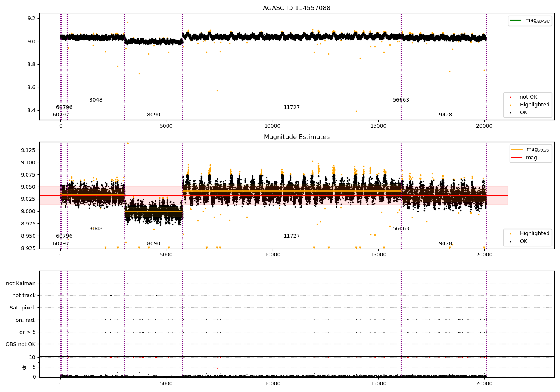The height and width of the screenshot is (392, 560).
Task: Click OBSID label 19428 in the top plot
Action: [x=444, y=115]
